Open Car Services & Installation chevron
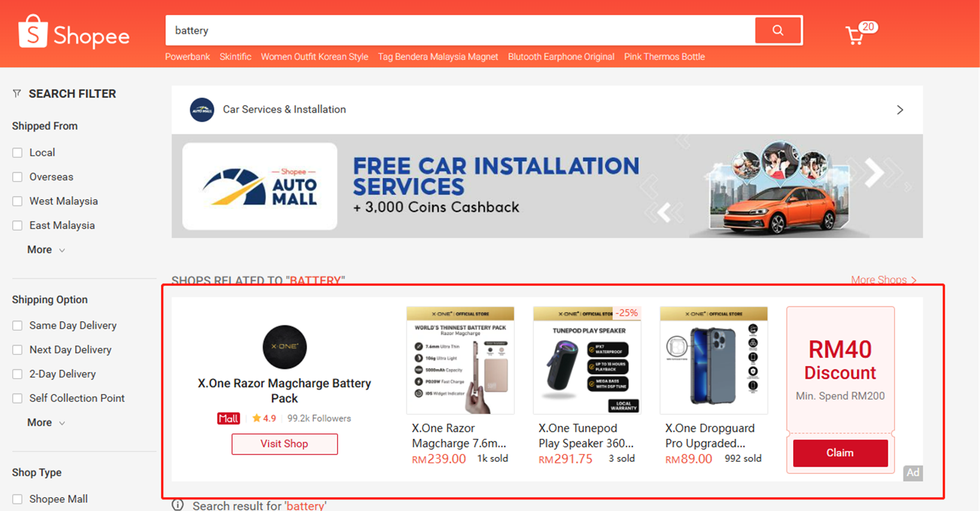980x511 pixels. pyautogui.click(x=900, y=110)
